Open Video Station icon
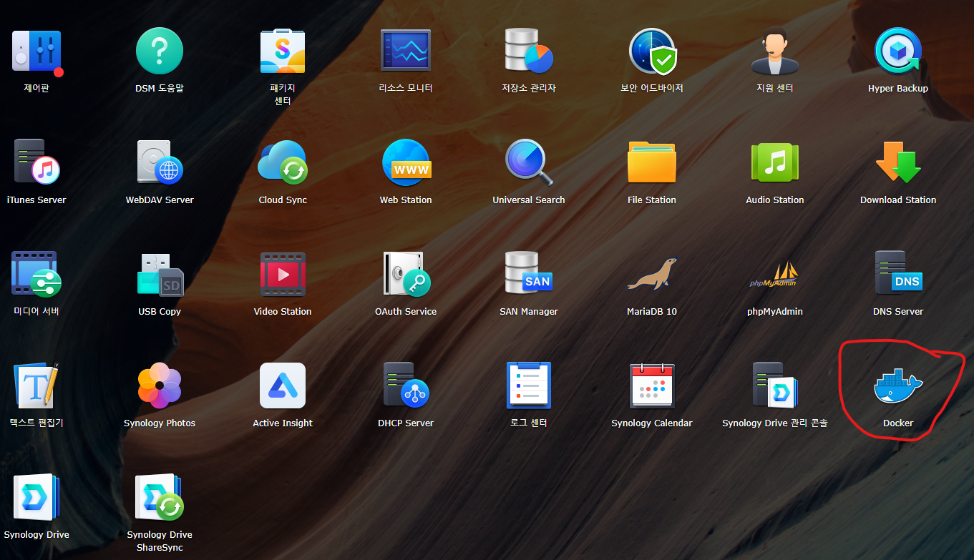 [x=283, y=275]
